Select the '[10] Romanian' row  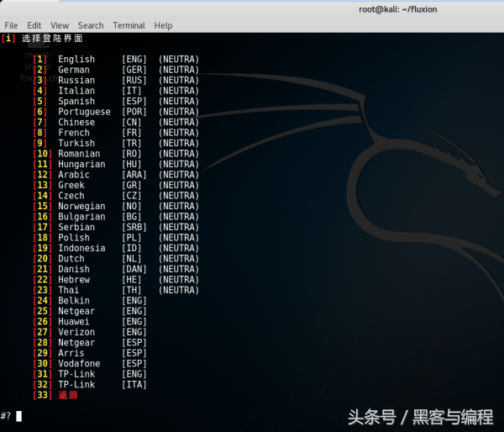tap(116, 154)
